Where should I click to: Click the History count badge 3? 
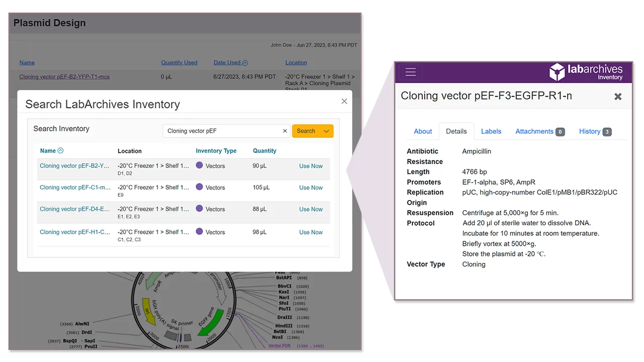coord(607,132)
